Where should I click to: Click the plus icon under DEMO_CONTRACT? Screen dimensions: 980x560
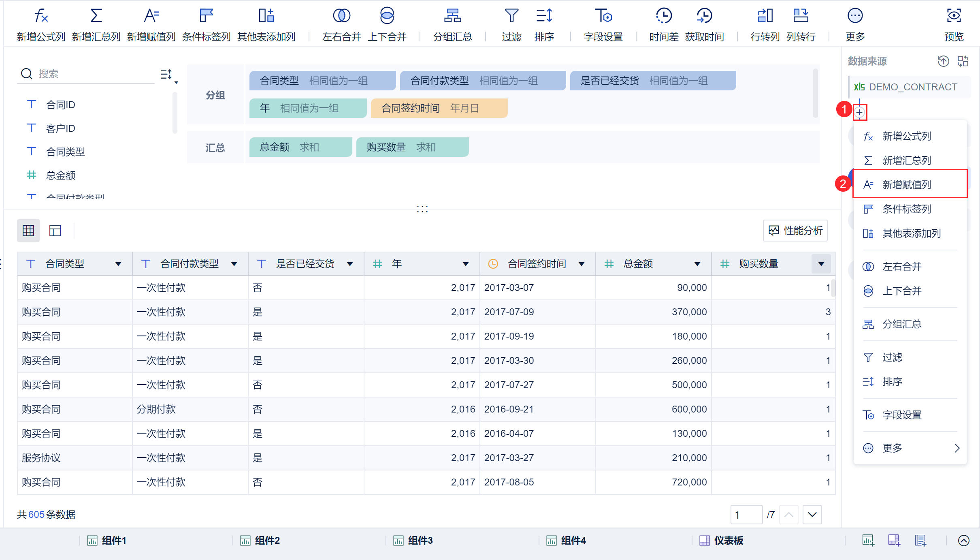point(859,112)
